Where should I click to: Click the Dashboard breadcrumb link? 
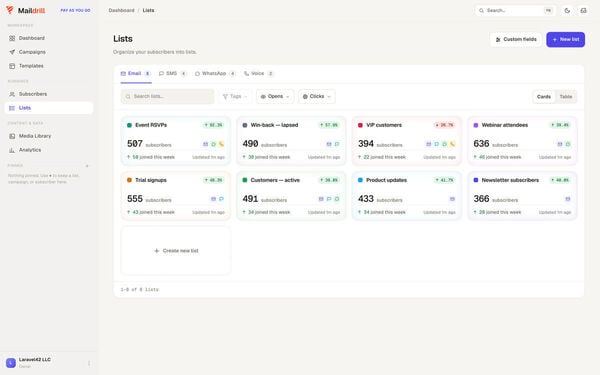pyautogui.click(x=121, y=10)
